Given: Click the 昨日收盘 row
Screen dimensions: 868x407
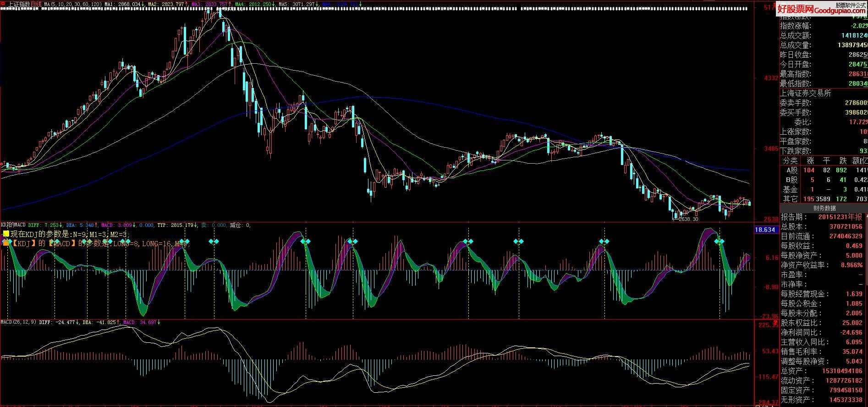Looking at the screenshot, I should tap(824, 55).
